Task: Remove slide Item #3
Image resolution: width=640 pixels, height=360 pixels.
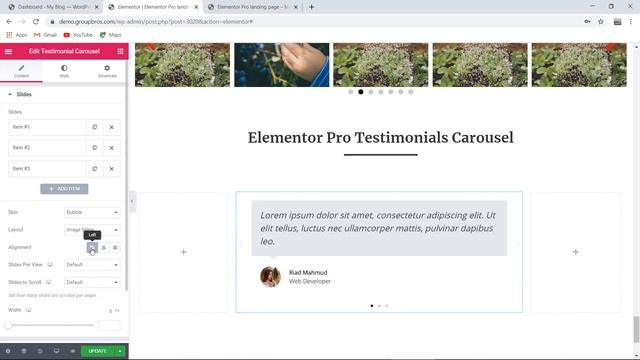Action: (x=111, y=169)
